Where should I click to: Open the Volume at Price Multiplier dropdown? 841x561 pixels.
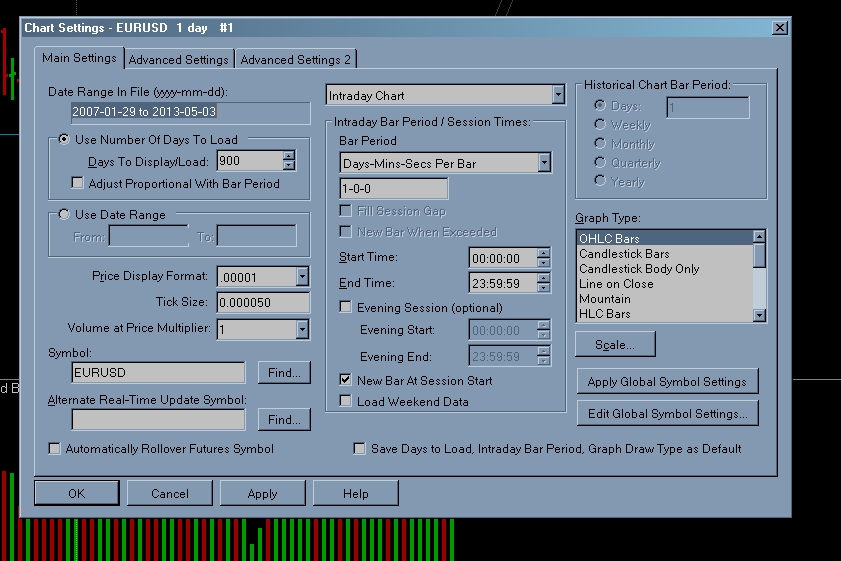tap(302, 329)
